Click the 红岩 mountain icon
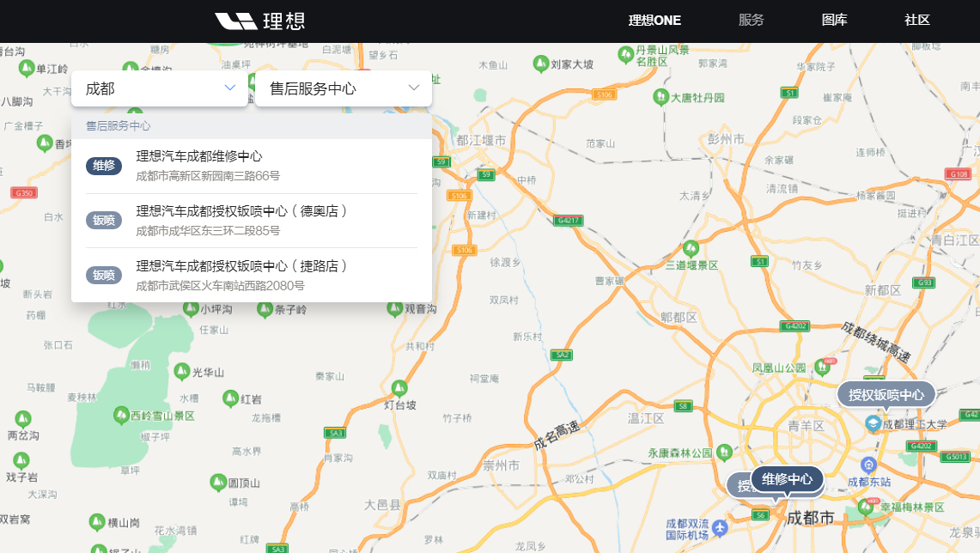This screenshot has height=553, width=980. pyautogui.click(x=231, y=398)
